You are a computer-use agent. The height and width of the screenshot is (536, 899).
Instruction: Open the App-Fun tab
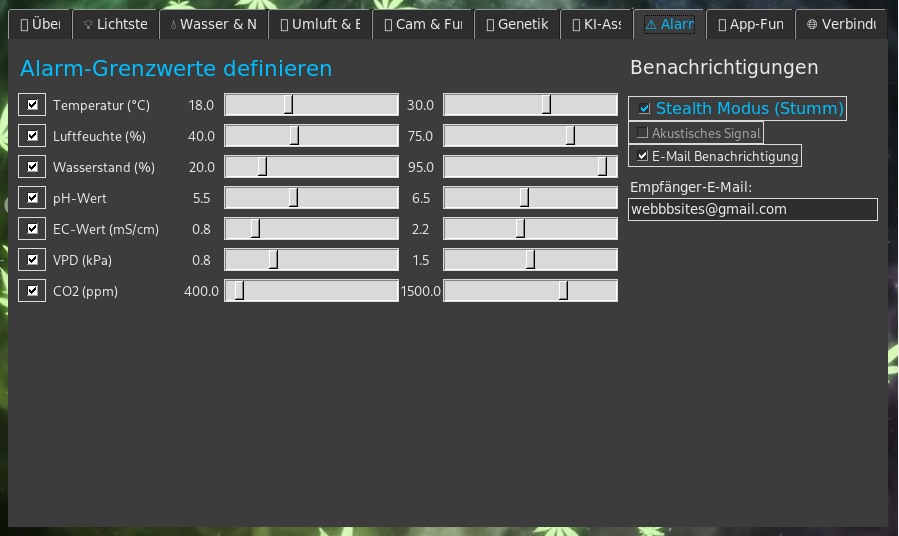pos(751,24)
